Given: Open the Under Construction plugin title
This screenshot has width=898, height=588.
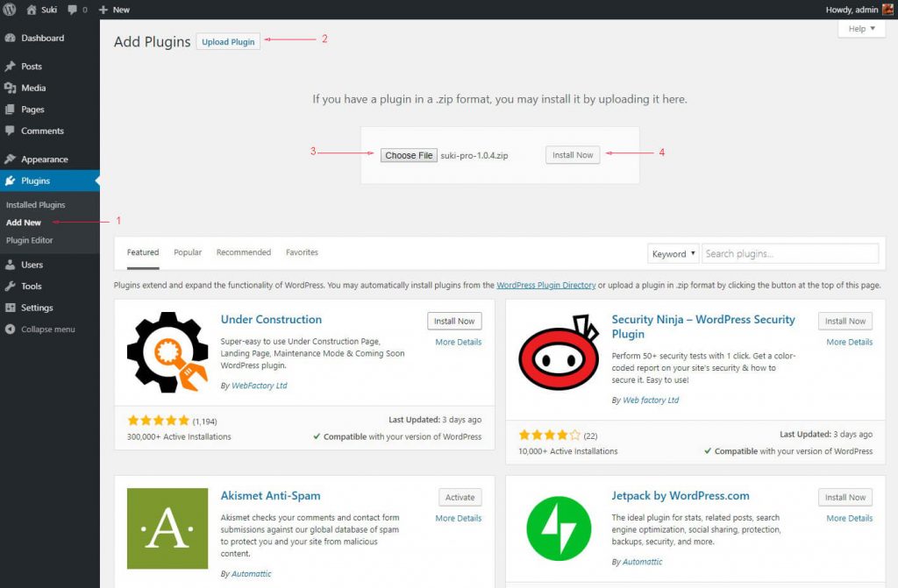Looking at the screenshot, I should click(x=272, y=320).
